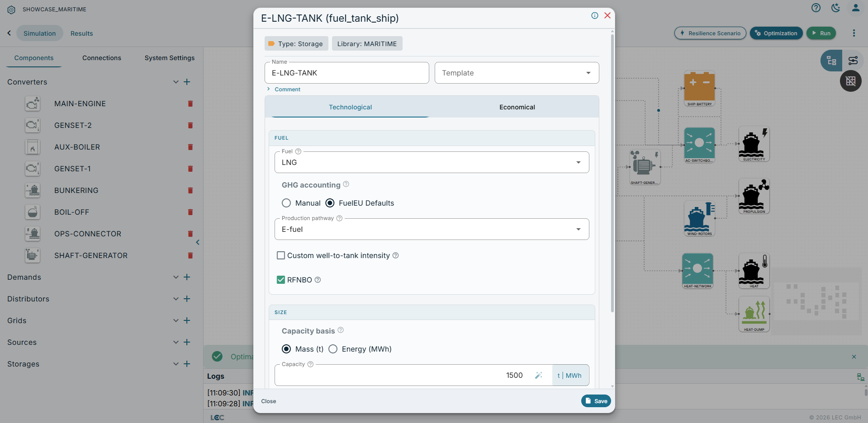Expand the Comment section

[x=284, y=89]
